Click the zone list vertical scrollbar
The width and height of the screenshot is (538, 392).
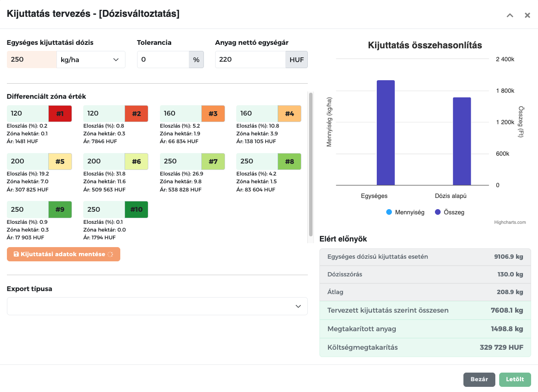tap(311, 164)
